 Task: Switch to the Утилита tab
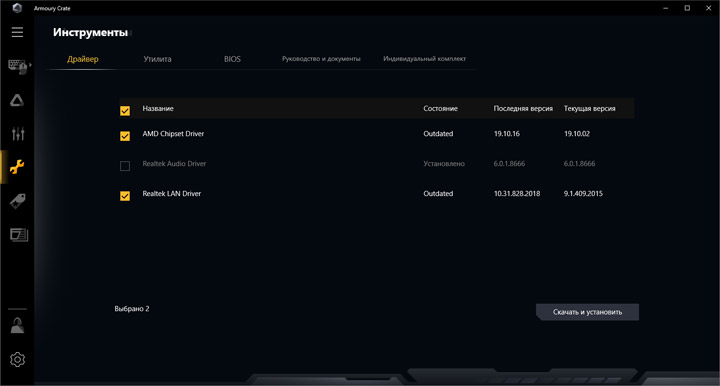coord(158,59)
